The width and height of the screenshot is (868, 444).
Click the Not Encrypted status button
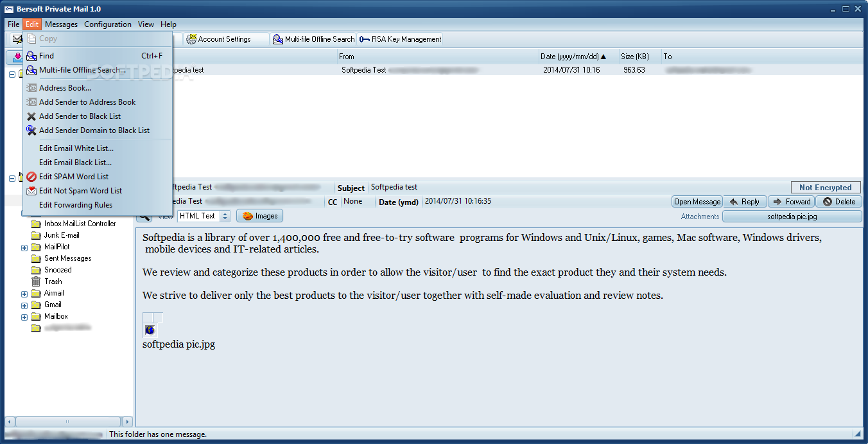[x=826, y=188]
